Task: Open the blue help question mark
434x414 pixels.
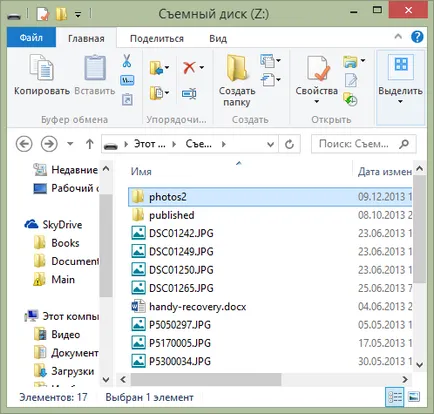Action: click(x=417, y=37)
